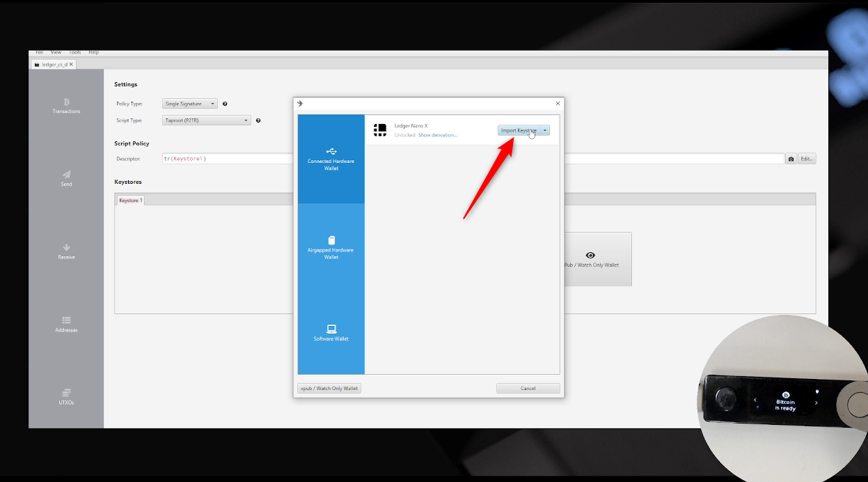Show the Addresses sidebar section
Screen dimensions: 868x482
66,325
